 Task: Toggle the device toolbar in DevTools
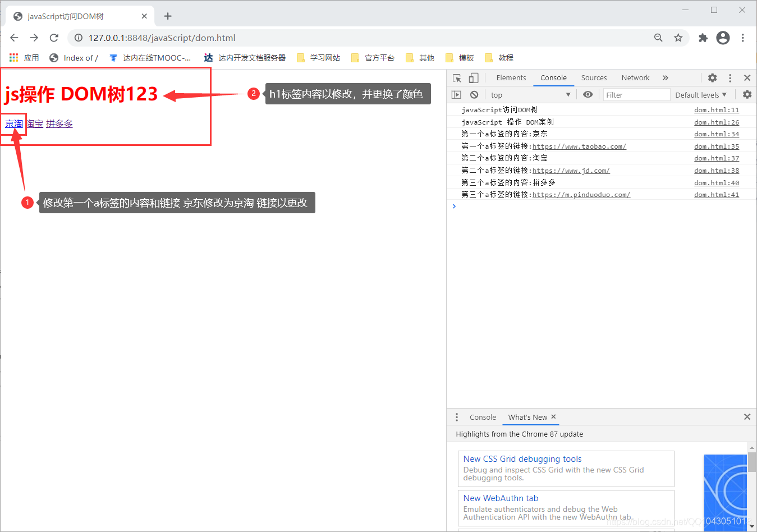tap(474, 78)
